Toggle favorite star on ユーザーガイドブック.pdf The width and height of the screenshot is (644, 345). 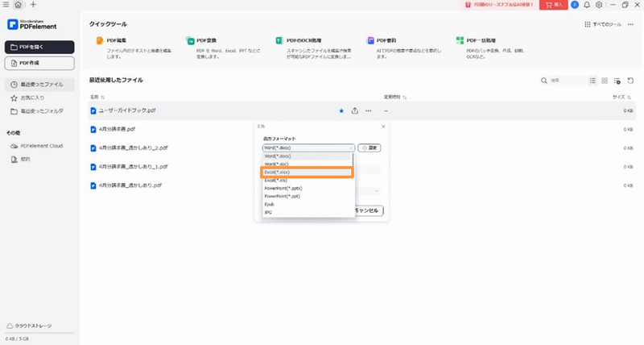(341, 111)
